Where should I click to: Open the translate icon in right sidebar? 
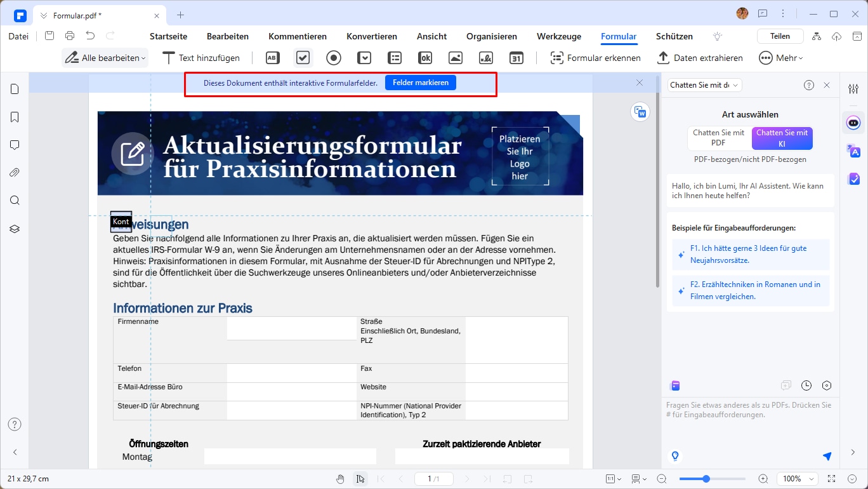pyautogui.click(x=853, y=151)
